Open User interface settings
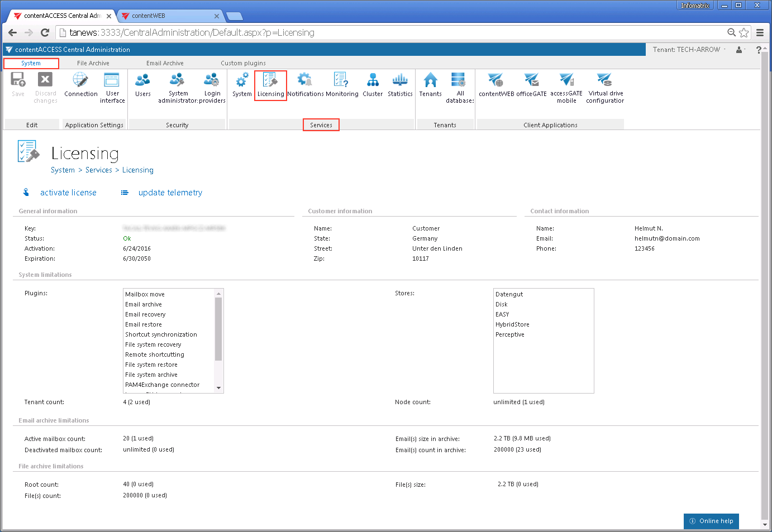Screen dimensions: 772x532 [112, 88]
